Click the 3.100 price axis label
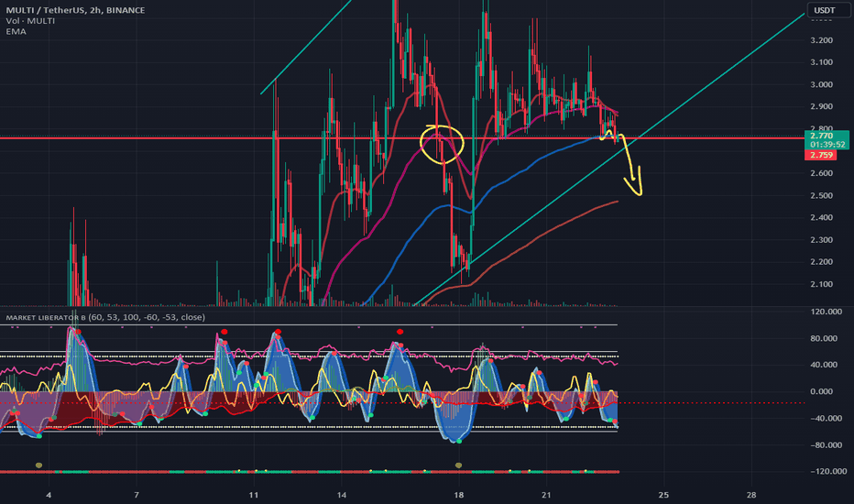The image size is (854, 504). click(821, 62)
